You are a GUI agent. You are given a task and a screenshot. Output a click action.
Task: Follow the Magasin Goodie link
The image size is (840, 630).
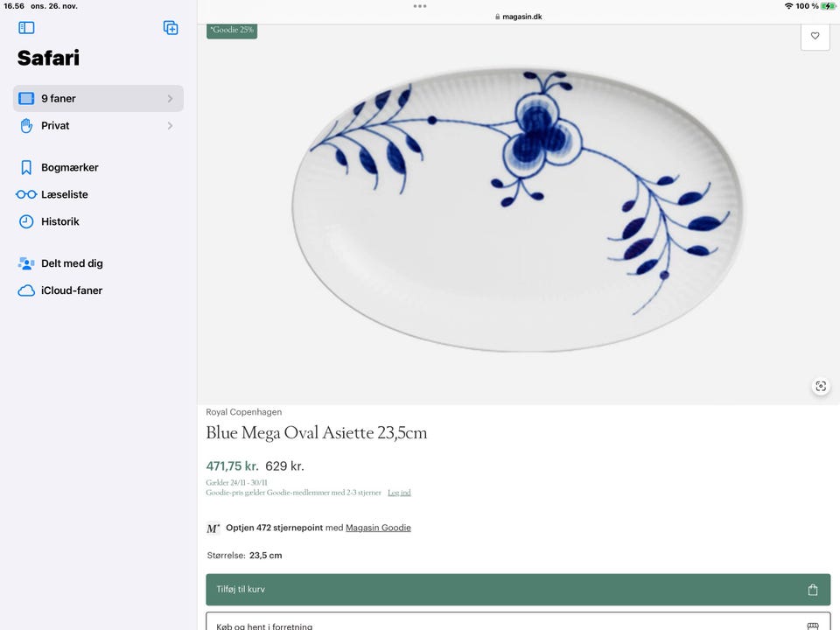378,528
